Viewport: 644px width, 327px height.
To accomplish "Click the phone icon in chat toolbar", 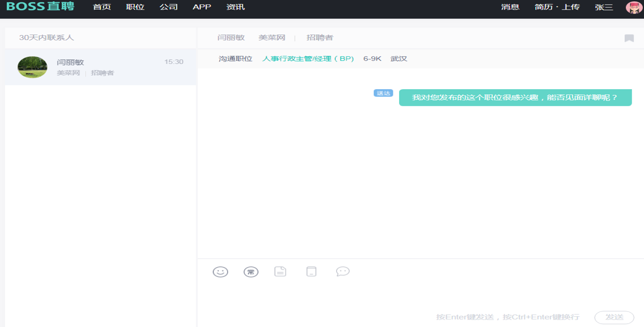I will click(x=311, y=272).
